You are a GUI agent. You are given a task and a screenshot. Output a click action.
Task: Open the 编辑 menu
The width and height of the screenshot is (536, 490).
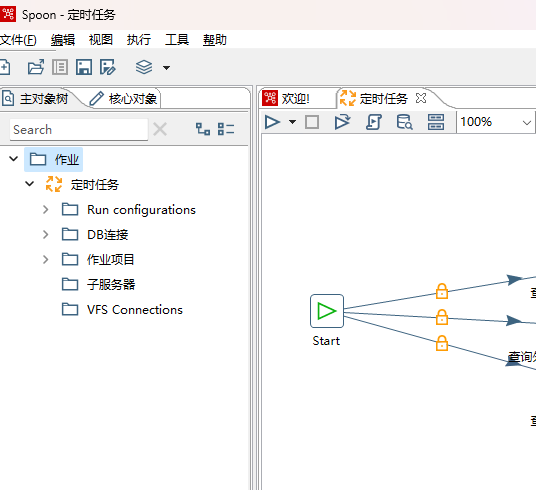(63, 40)
